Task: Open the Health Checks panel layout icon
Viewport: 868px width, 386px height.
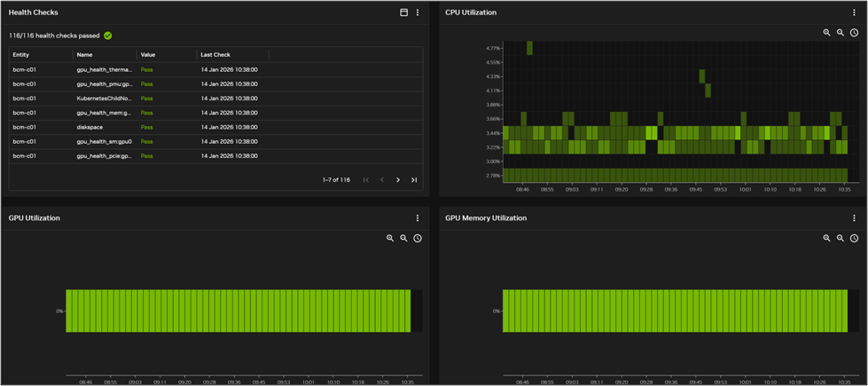Action: click(x=403, y=12)
